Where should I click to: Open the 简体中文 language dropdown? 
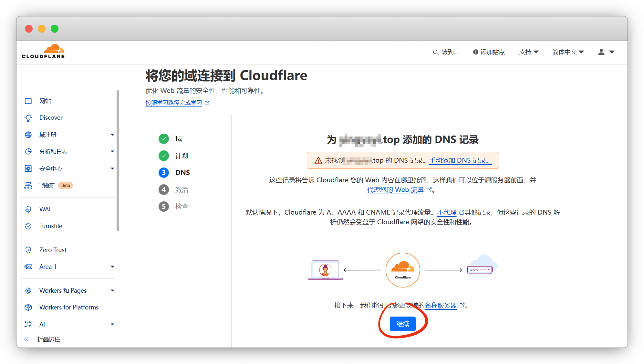click(x=568, y=52)
